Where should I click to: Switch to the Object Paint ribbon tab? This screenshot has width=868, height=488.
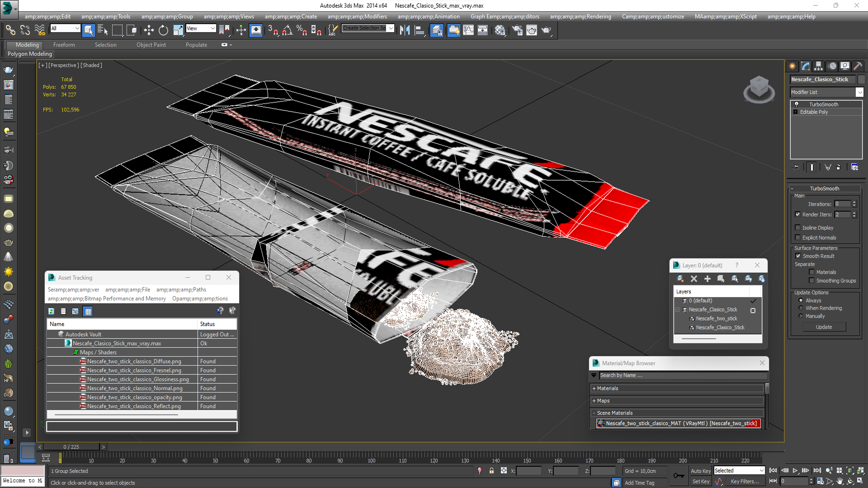coord(151,45)
